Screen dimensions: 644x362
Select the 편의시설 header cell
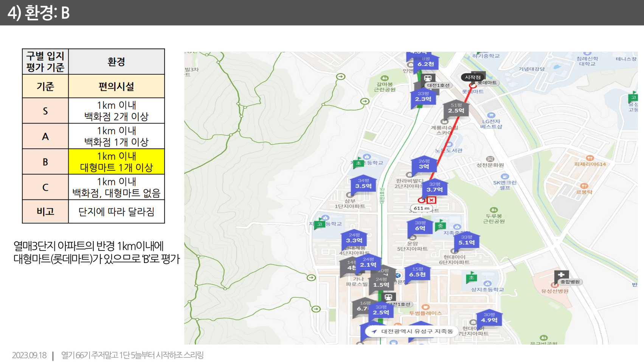pyautogui.click(x=116, y=87)
